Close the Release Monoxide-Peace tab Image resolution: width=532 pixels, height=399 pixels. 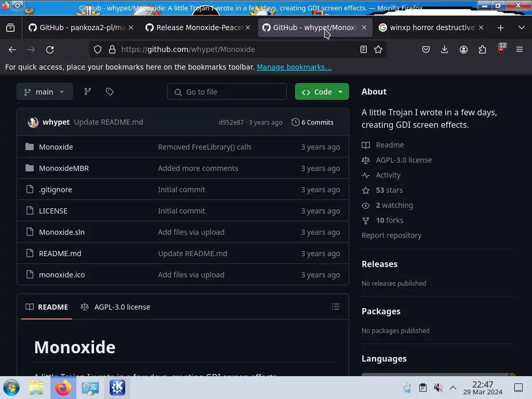point(248,28)
